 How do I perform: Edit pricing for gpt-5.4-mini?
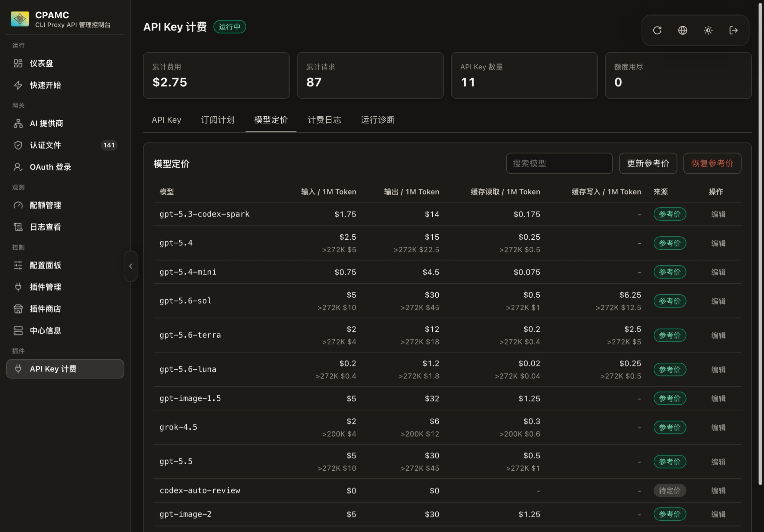718,272
